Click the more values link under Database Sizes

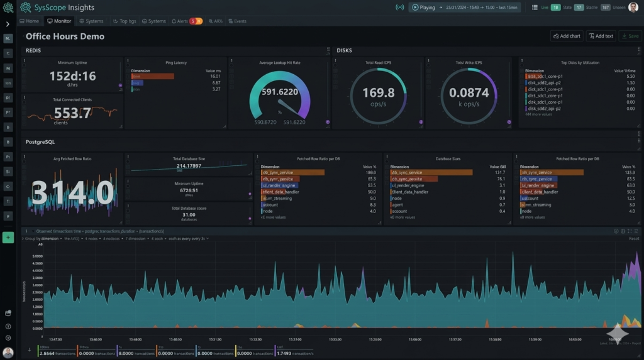[402, 217]
